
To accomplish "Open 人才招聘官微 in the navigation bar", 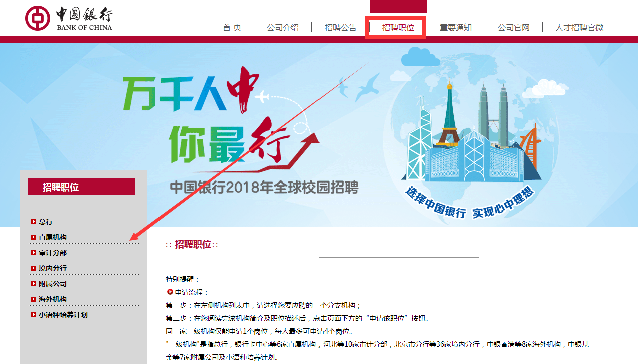I will [x=579, y=28].
